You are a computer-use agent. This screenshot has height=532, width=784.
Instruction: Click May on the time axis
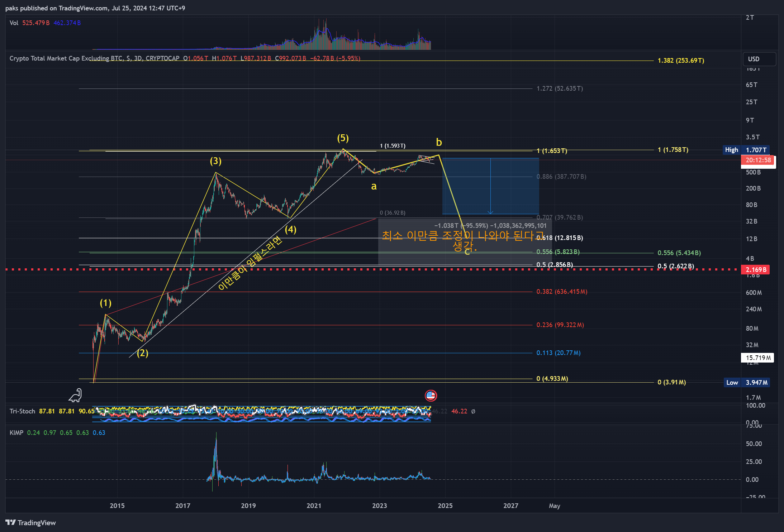point(555,506)
